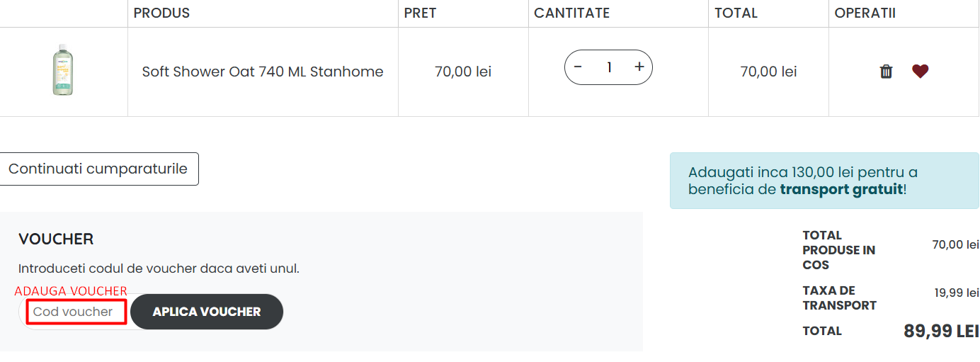The height and width of the screenshot is (362, 980).
Task: Click the CANTITATE column header
Action: (571, 13)
